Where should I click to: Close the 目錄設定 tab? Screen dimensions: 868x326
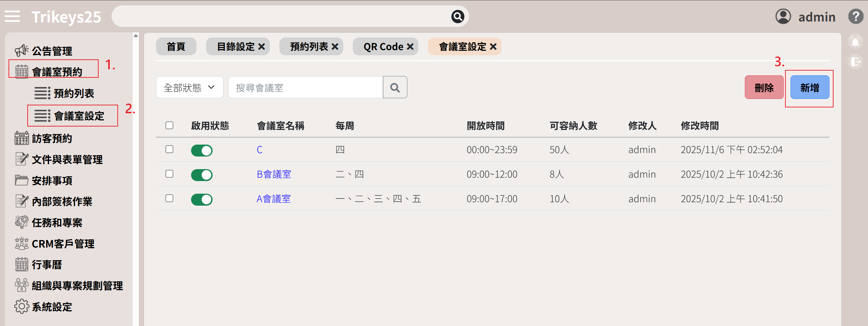pos(262,47)
